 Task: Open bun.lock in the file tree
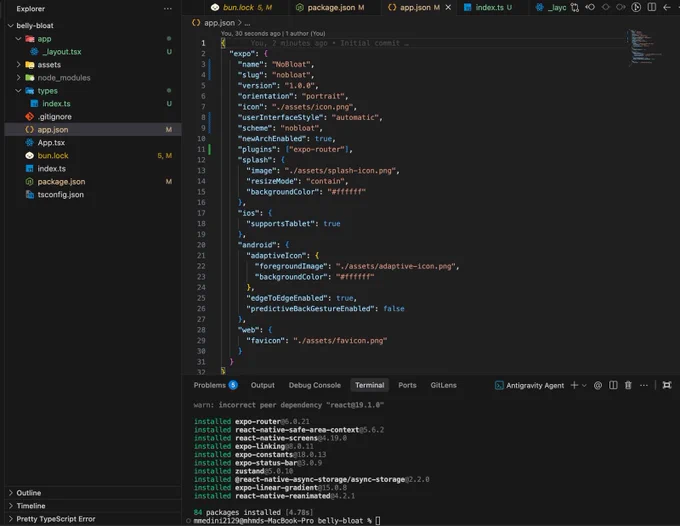53,156
